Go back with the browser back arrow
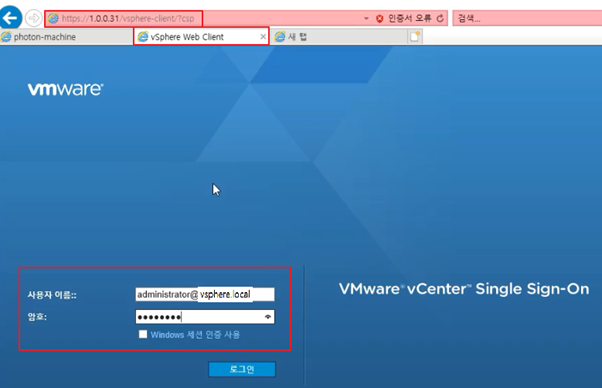This screenshot has height=388, width=602. [10, 17]
